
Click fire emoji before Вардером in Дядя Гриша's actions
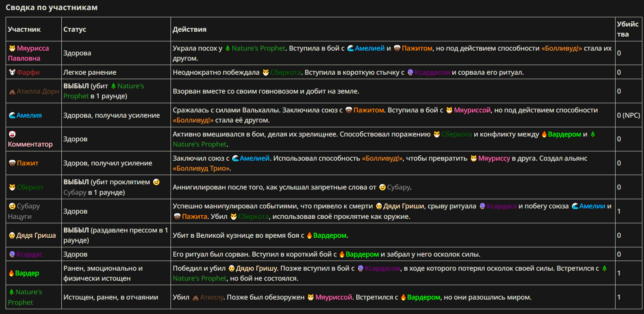[x=309, y=235]
